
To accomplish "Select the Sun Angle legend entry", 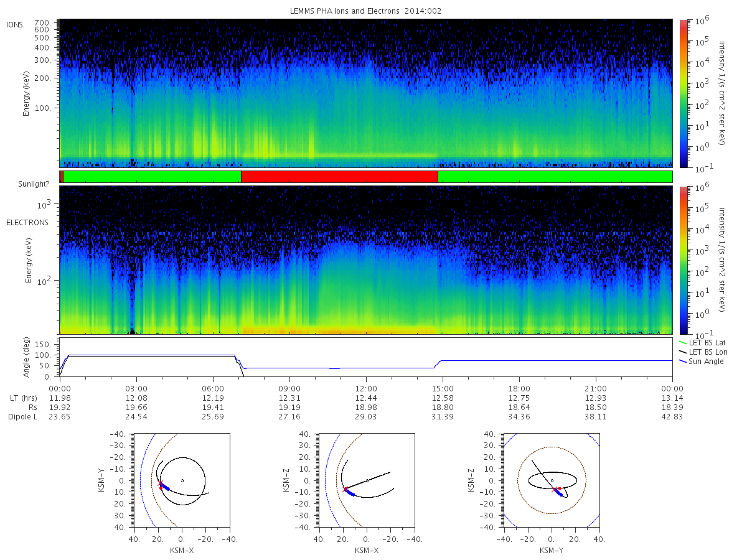I will (701, 362).
